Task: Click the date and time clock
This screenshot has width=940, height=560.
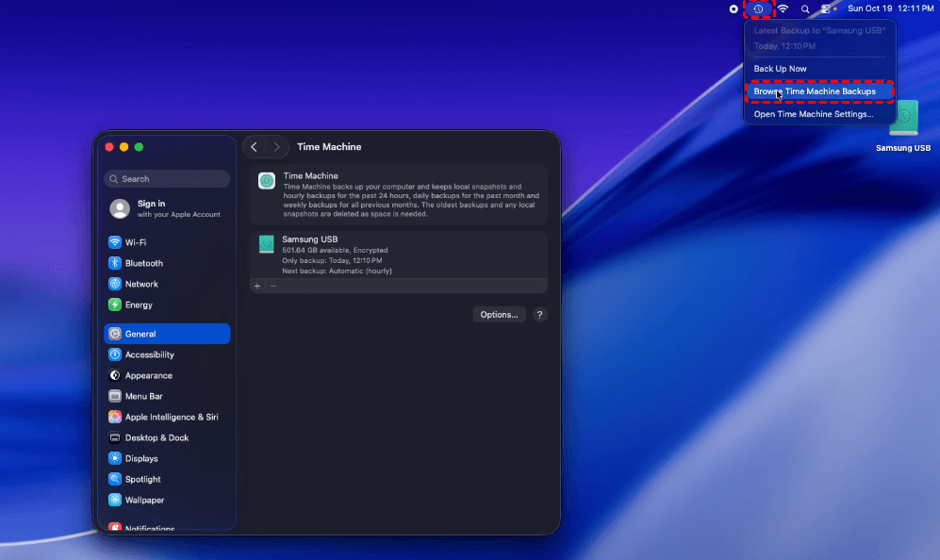Action: [889, 8]
